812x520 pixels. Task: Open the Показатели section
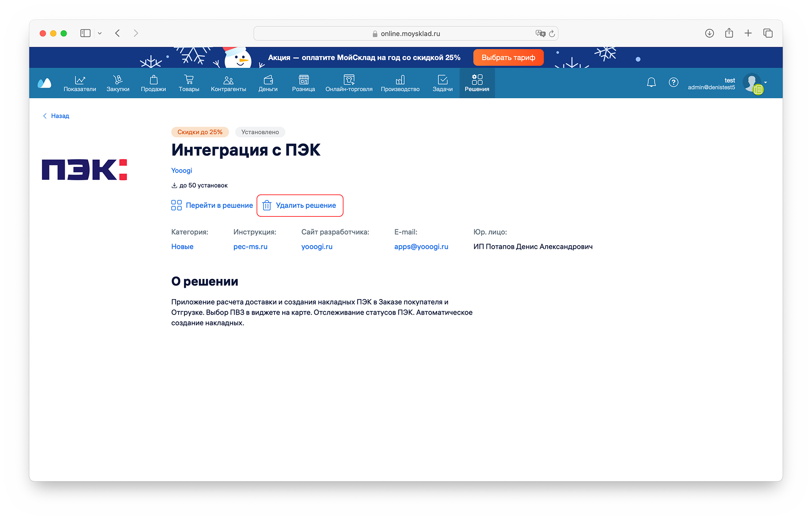pyautogui.click(x=80, y=83)
